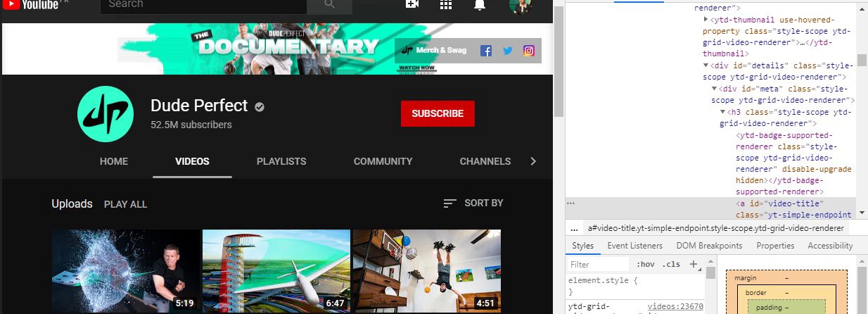Open Facebook icon on channel banner
The image size is (868, 314).
tap(485, 51)
